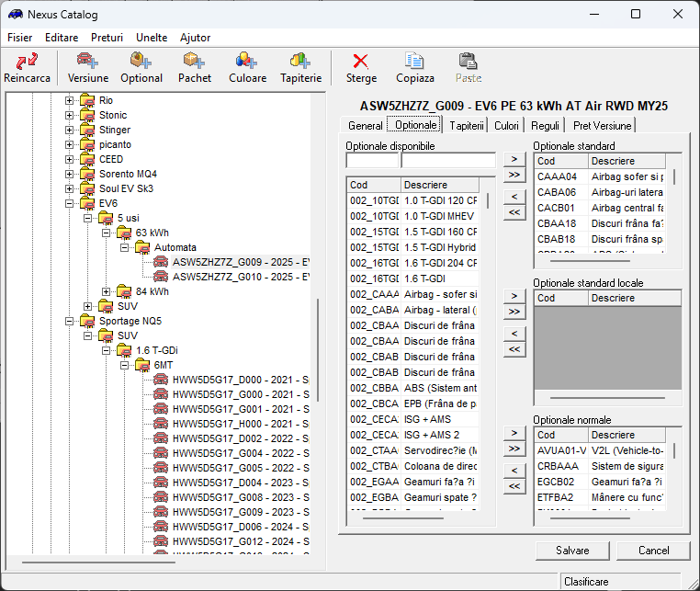Click Descriere column header in Optionale standard locale
This screenshot has width=700, height=591.
(x=635, y=298)
